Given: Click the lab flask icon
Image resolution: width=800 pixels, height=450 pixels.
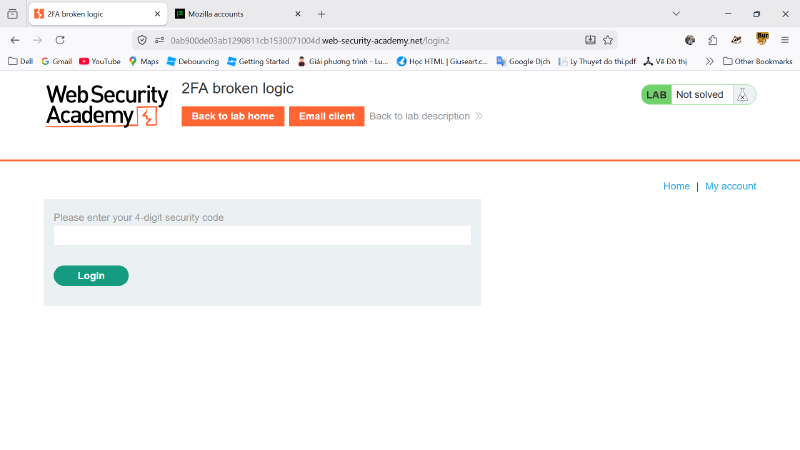Looking at the screenshot, I should (x=742, y=95).
